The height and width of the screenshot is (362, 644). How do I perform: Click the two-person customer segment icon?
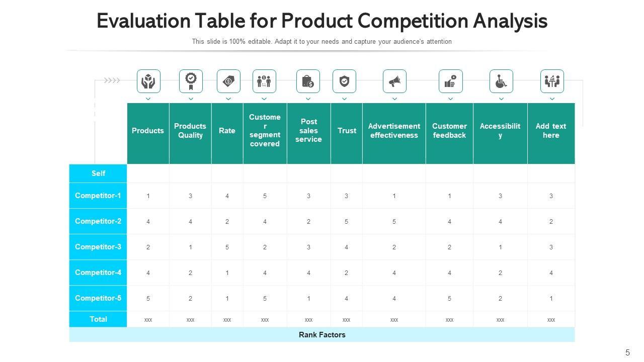click(264, 81)
